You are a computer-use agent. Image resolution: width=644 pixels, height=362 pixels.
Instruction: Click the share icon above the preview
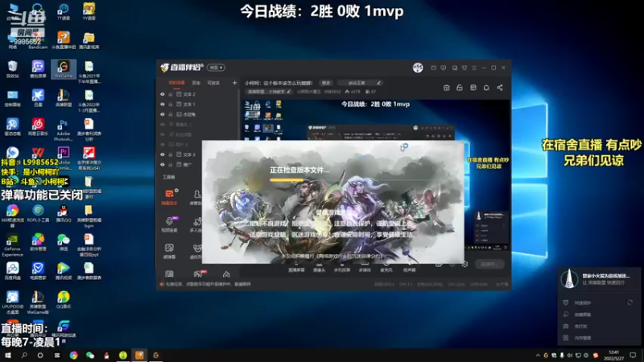click(x=500, y=88)
